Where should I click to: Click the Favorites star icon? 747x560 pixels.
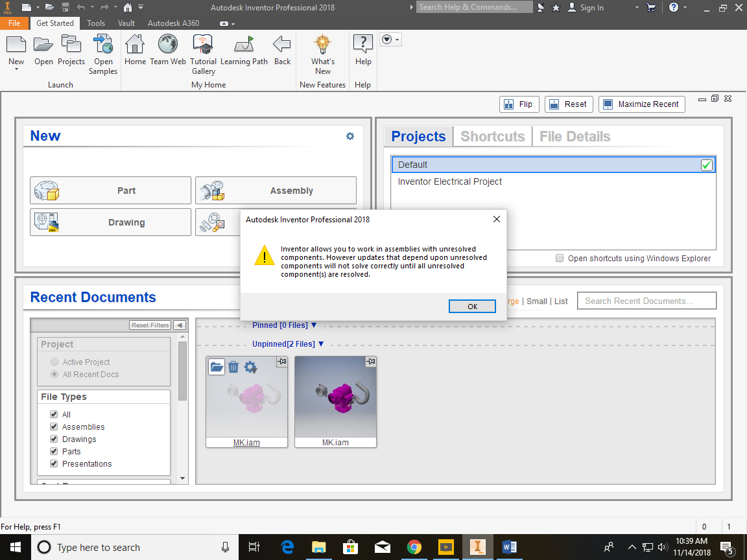[x=556, y=7]
